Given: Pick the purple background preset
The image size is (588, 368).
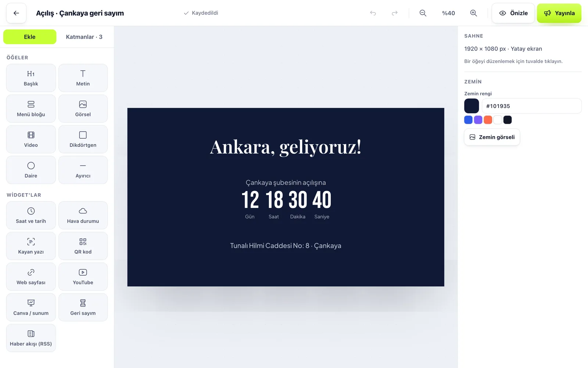Looking at the screenshot, I should pyautogui.click(x=478, y=120).
